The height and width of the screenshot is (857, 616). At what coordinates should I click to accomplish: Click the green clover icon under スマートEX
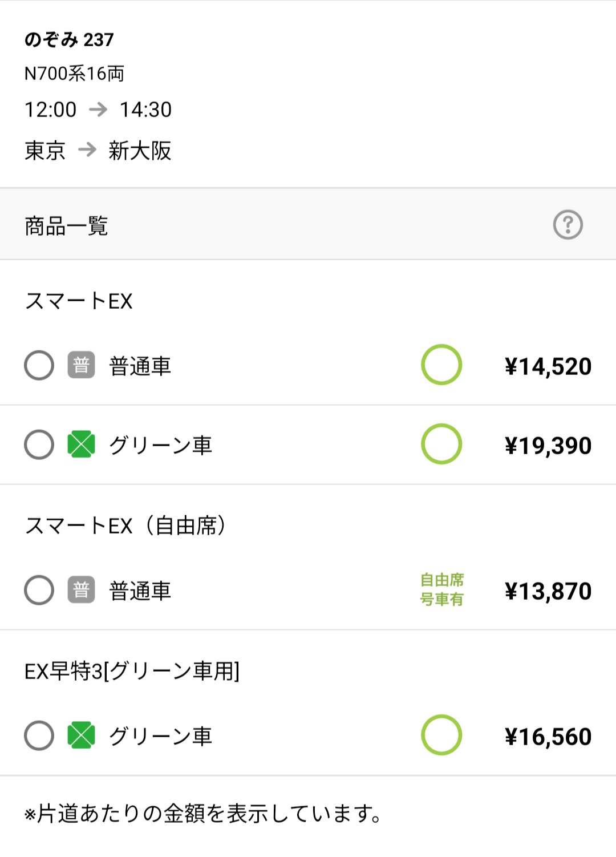81,444
